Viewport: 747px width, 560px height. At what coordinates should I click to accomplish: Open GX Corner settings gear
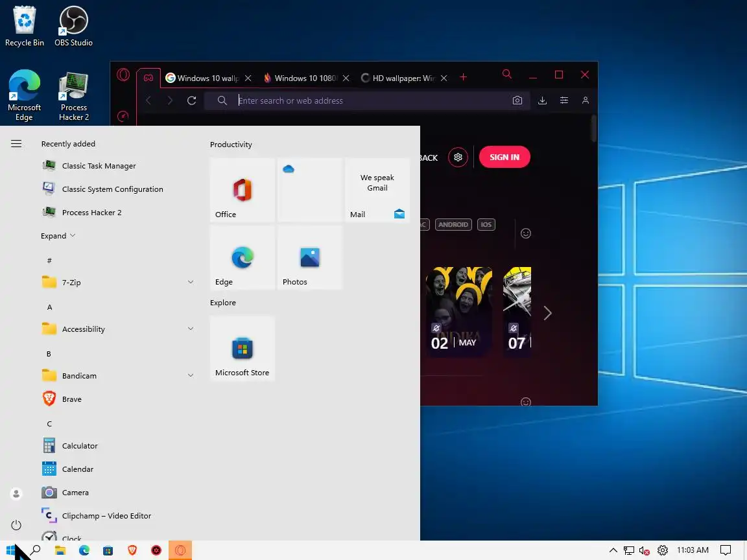point(458,157)
